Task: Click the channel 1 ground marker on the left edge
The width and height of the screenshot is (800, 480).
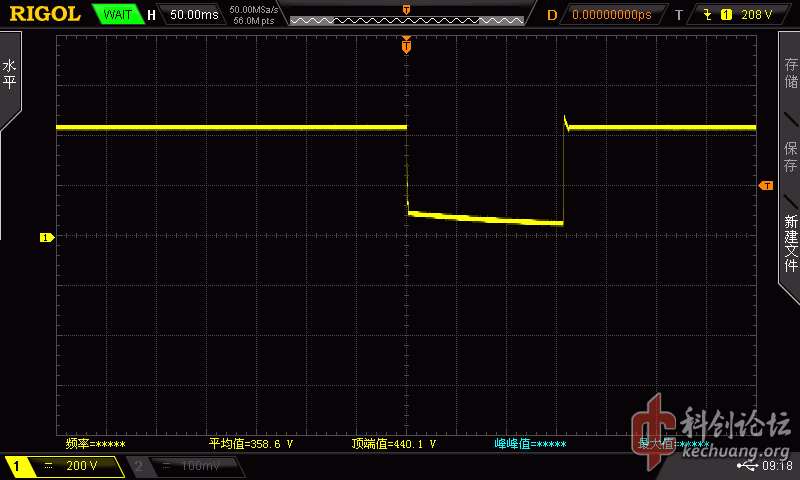Action: click(x=45, y=237)
